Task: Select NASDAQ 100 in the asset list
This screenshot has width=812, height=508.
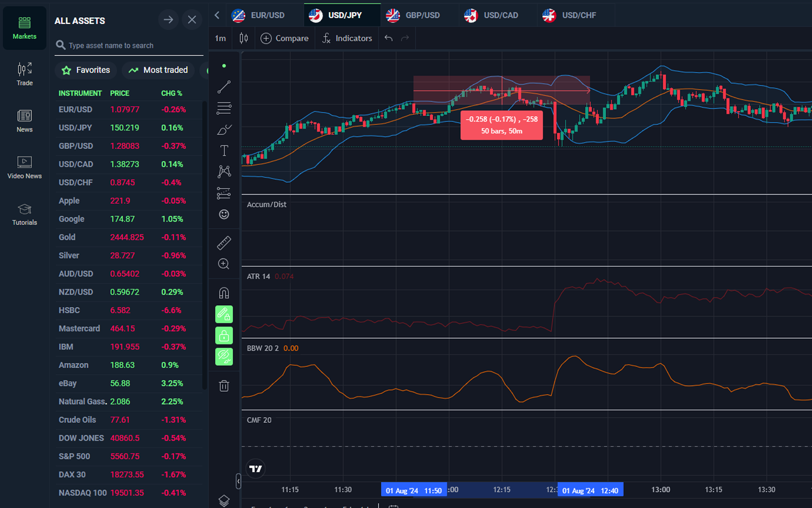Action: 129,493
